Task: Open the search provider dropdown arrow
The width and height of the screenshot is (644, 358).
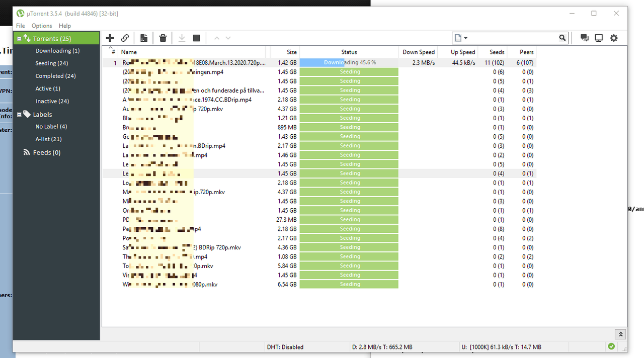Action: [x=466, y=38]
